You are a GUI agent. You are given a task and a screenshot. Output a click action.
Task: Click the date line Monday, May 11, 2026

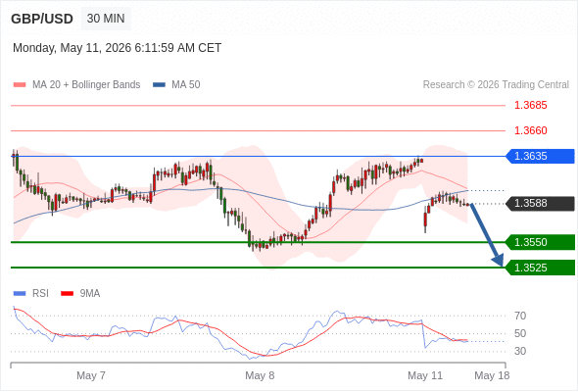pyautogui.click(x=117, y=48)
